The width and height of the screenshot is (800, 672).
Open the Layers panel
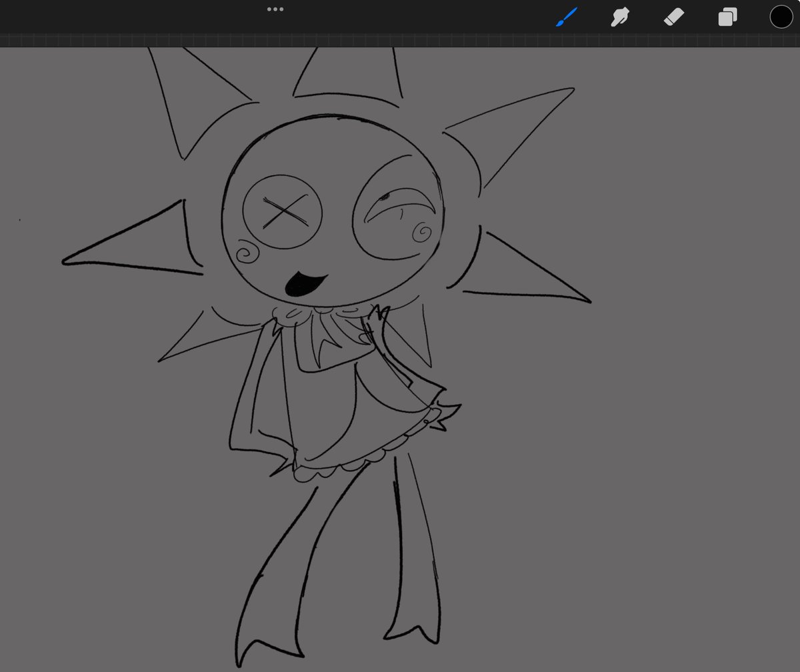[x=727, y=17]
